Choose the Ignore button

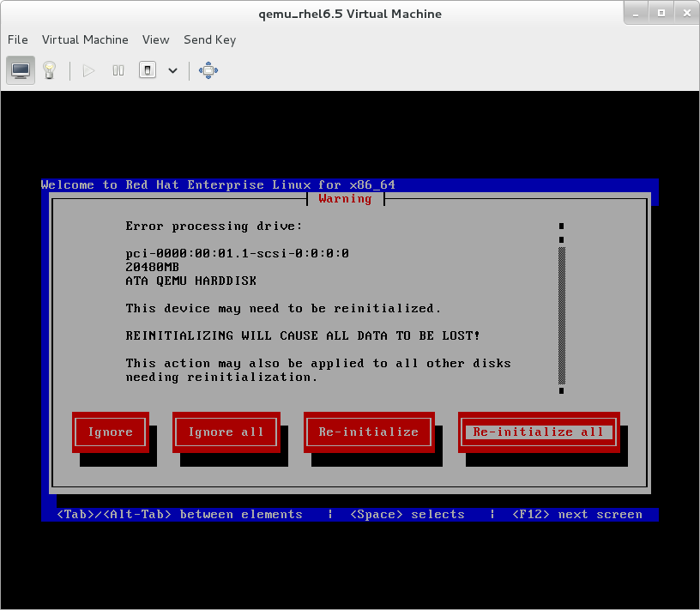pos(111,432)
